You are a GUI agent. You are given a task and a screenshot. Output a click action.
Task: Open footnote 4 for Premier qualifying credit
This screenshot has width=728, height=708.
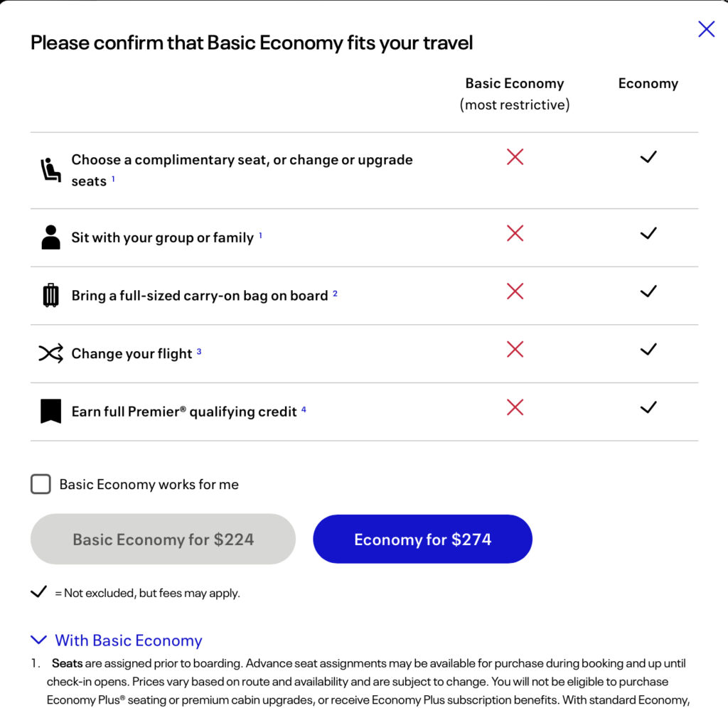click(304, 409)
